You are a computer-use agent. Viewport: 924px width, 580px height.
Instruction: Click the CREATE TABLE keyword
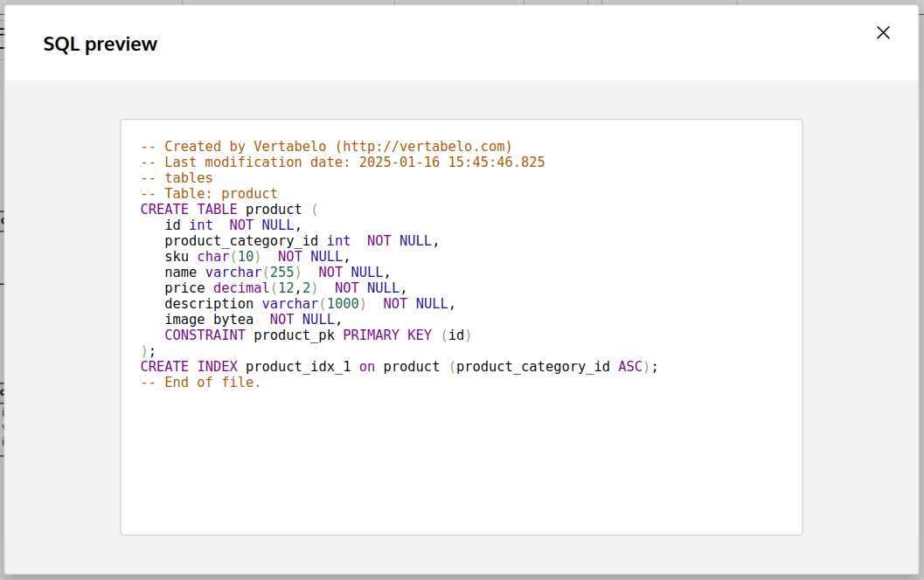point(189,210)
